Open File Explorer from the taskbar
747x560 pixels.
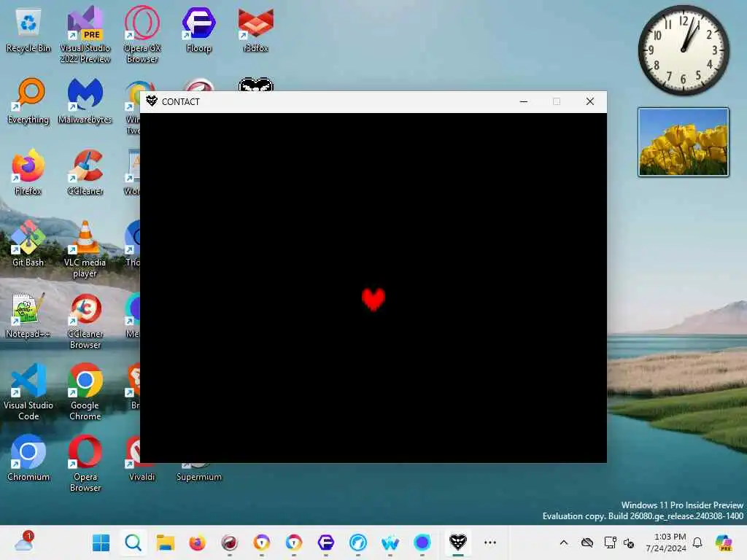[166, 542]
